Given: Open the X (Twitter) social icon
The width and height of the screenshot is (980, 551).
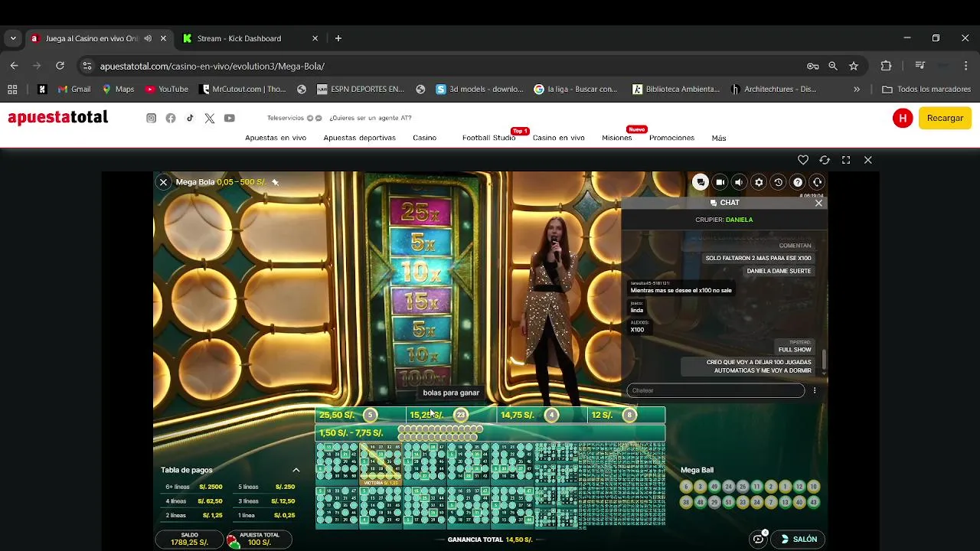Looking at the screenshot, I should click(x=210, y=118).
